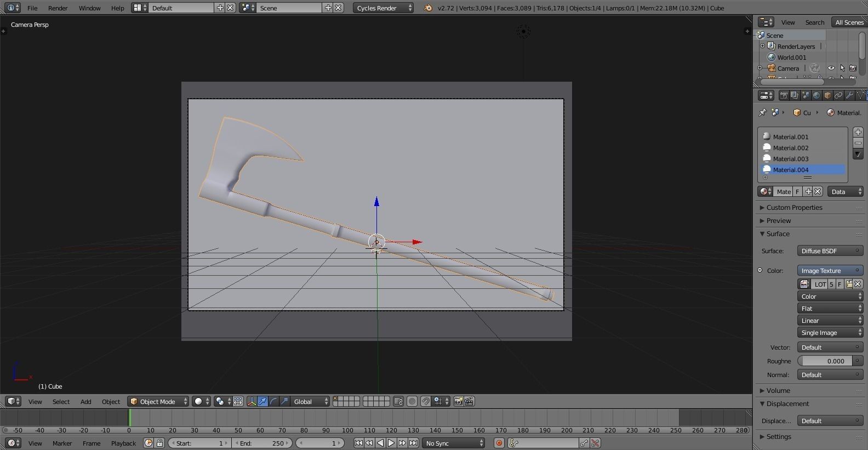This screenshot has width=868, height=450.
Task: Delete the Default screen layout
Action: point(231,8)
